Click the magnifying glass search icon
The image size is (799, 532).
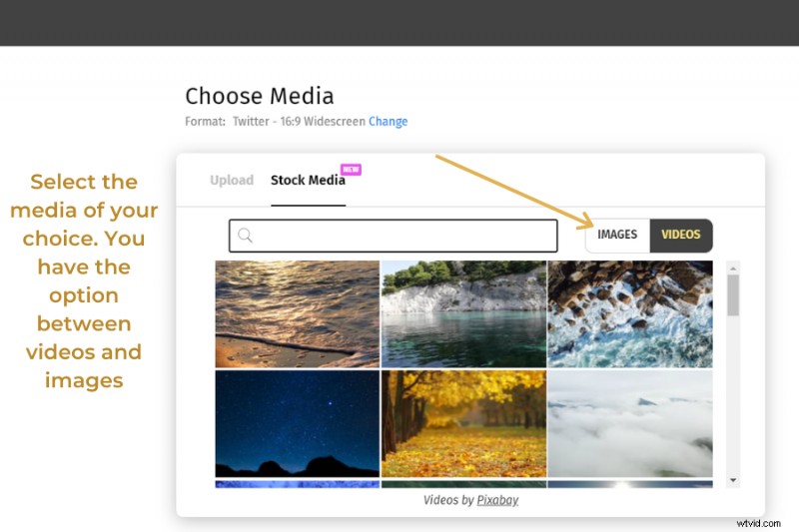[x=245, y=236]
